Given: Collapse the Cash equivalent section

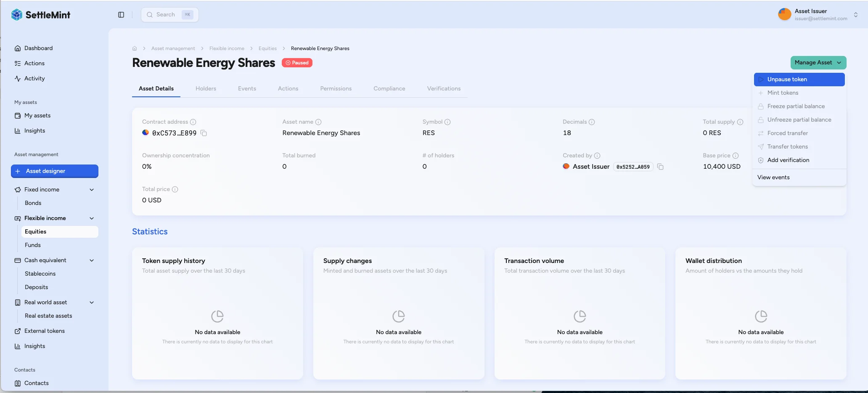Looking at the screenshot, I should pos(92,260).
